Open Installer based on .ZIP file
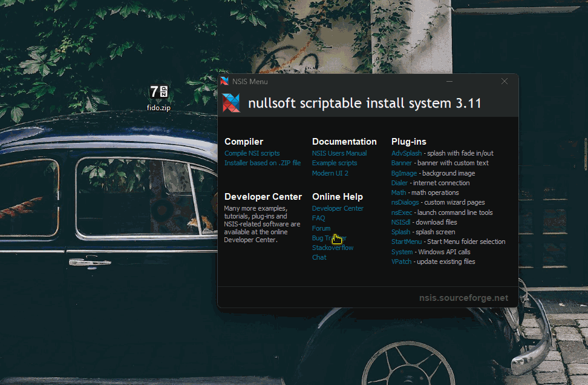This screenshot has width=588, height=385. 263,163
